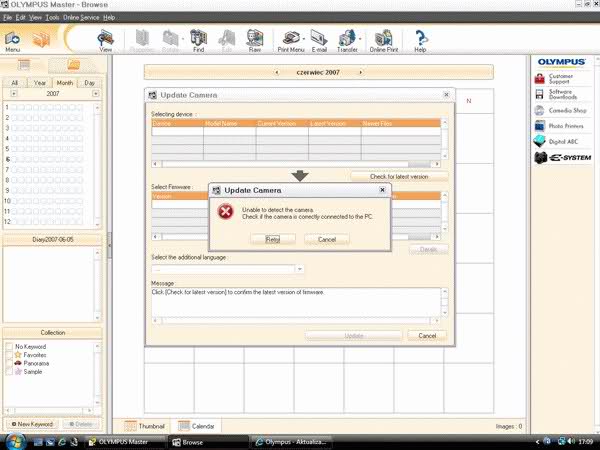Click the Message text box

point(296,302)
